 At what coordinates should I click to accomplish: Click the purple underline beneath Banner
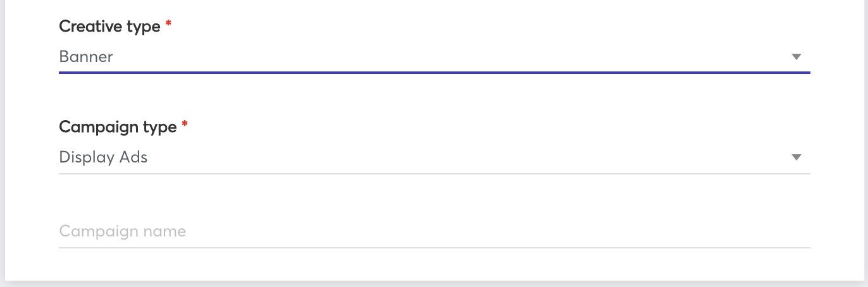pos(434,73)
